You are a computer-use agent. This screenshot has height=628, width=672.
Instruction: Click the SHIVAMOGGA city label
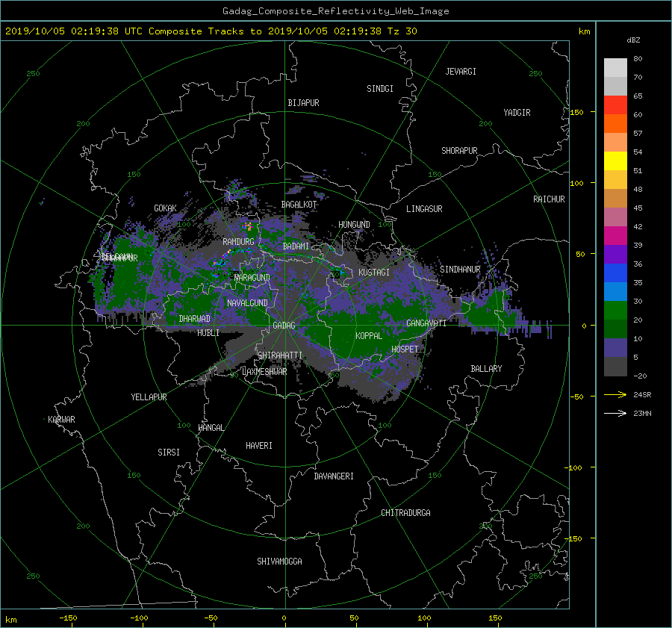[279, 561]
